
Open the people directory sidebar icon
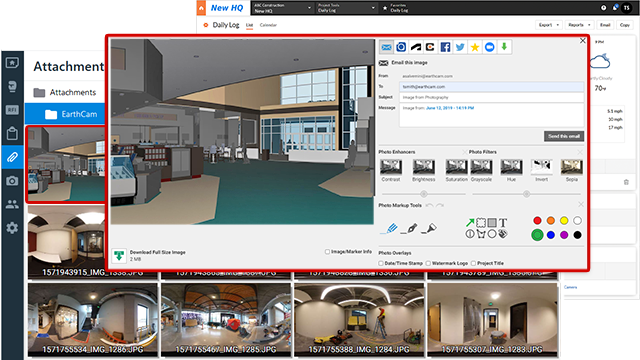coord(12,204)
